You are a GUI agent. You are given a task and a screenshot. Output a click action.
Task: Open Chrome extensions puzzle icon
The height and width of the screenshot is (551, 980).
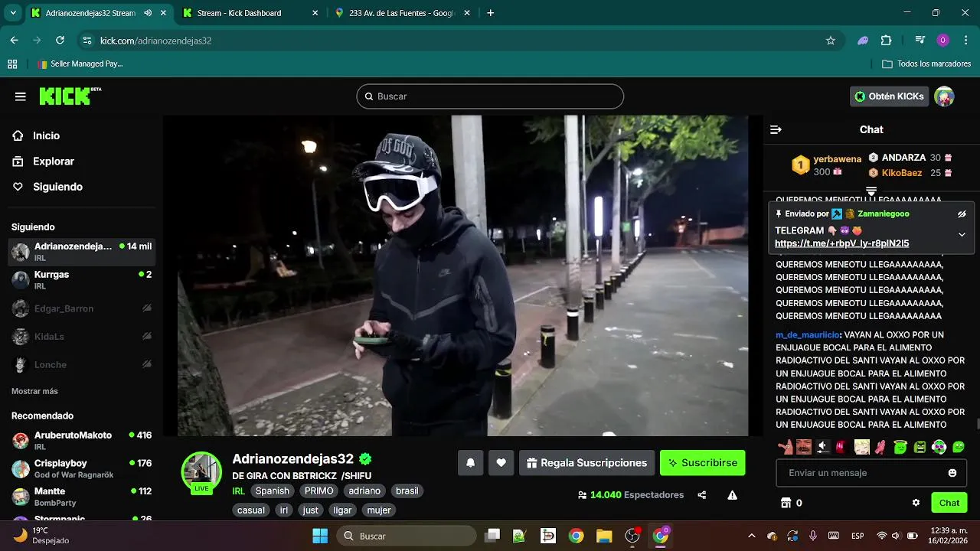click(x=887, y=41)
